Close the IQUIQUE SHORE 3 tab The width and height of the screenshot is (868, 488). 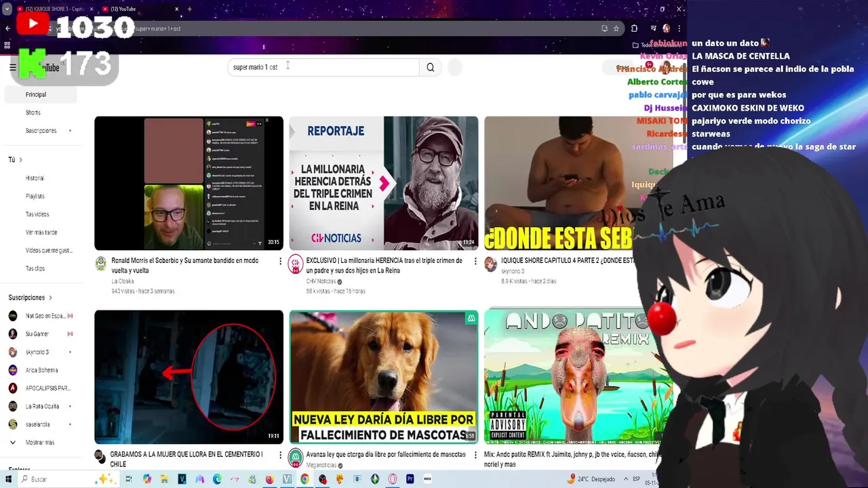(x=90, y=9)
